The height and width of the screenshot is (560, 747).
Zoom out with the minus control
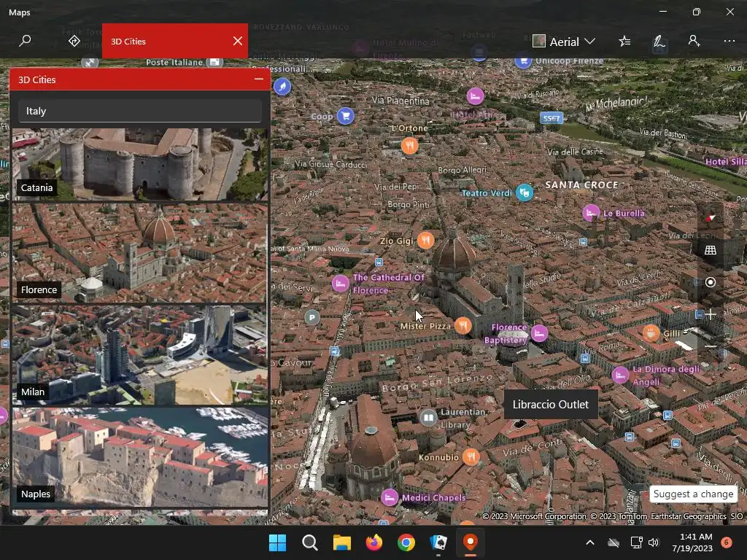(711, 346)
